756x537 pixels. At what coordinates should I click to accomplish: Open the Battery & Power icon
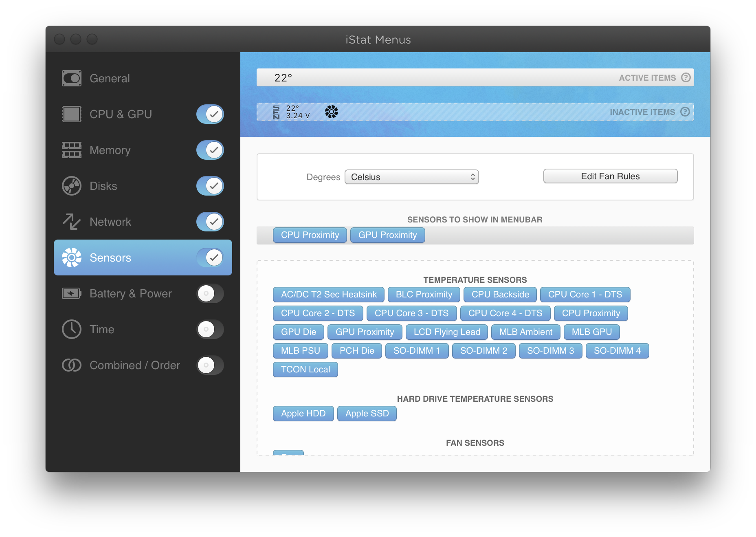pos(72,293)
